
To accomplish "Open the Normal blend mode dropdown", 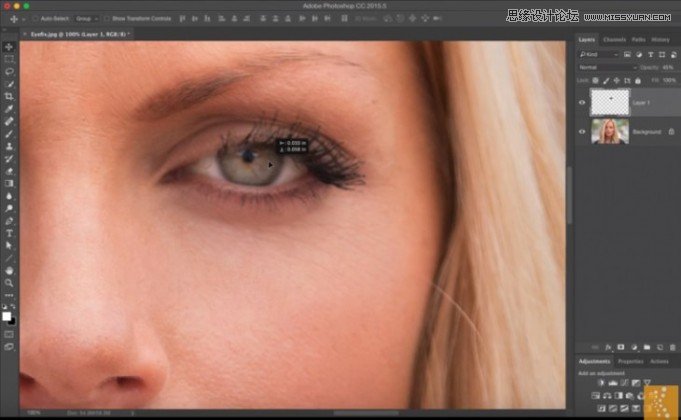I will [x=608, y=68].
